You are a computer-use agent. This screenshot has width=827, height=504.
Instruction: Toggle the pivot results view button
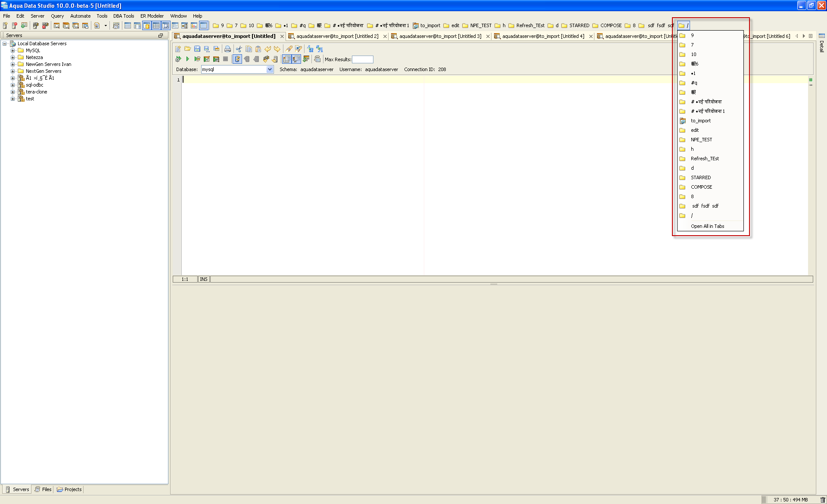(296, 59)
